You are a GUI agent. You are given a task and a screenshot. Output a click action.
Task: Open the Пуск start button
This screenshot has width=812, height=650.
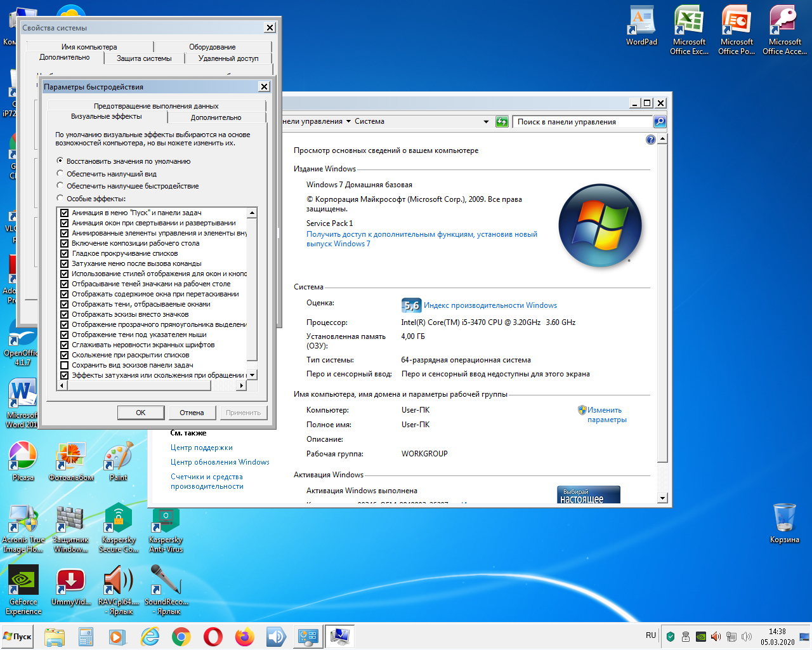pos(18,637)
